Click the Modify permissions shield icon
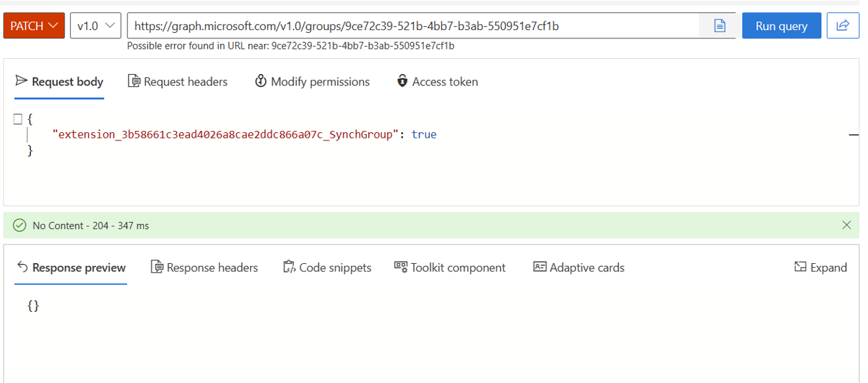This screenshot has height=383, width=868. click(x=261, y=81)
